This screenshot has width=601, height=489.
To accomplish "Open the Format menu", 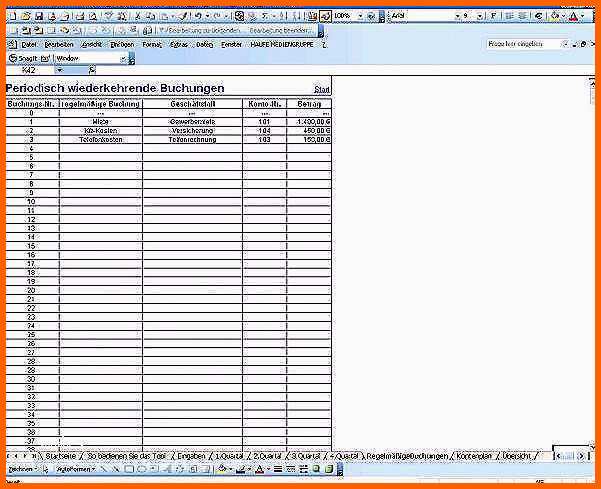I will pos(152,45).
